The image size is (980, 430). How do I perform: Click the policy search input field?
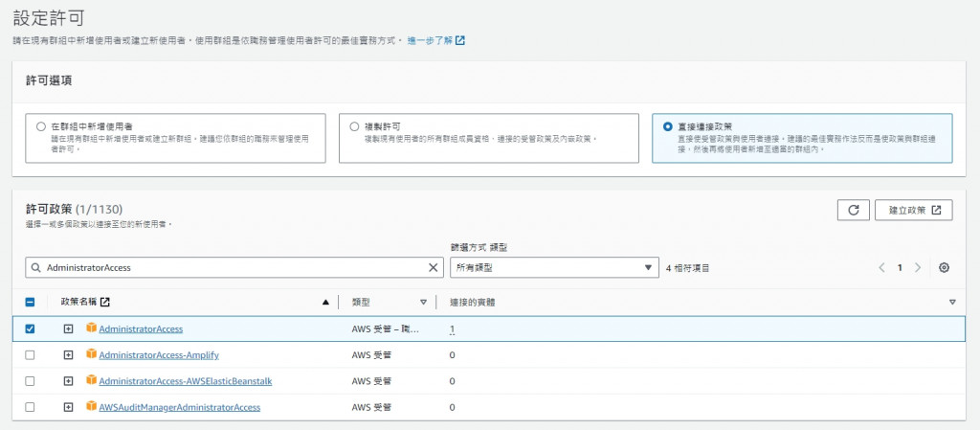pyautogui.click(x=234, y=267)
